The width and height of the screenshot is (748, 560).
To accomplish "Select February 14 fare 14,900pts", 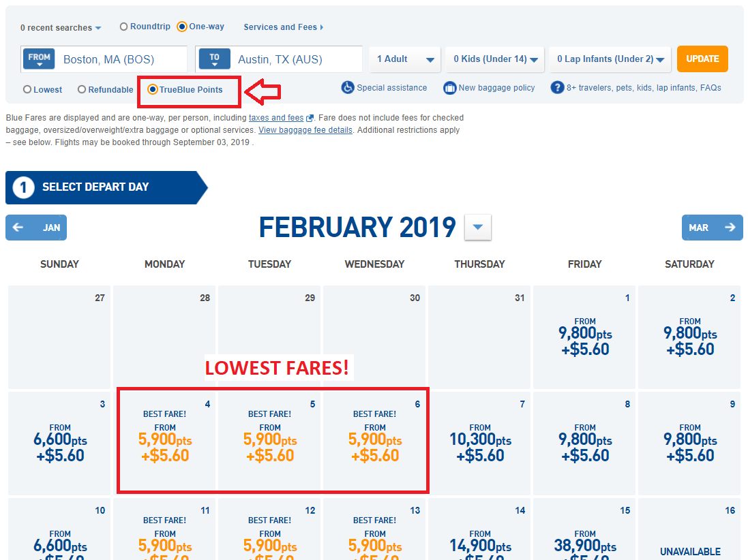I will pos(479,529).
